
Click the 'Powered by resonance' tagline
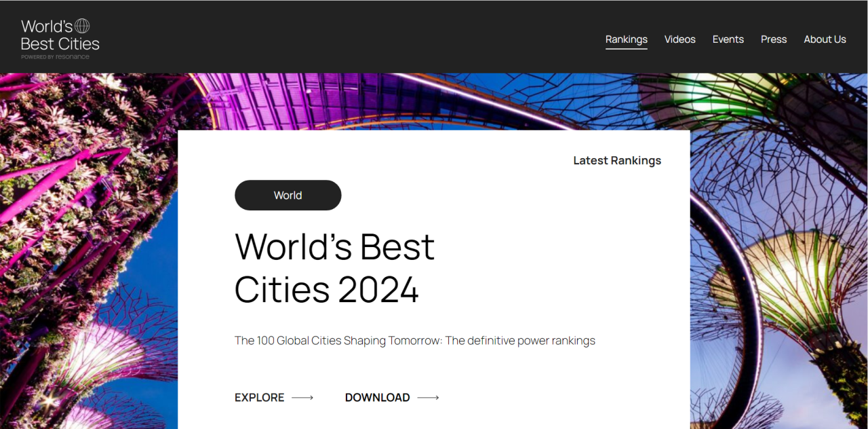pos(55,57)
